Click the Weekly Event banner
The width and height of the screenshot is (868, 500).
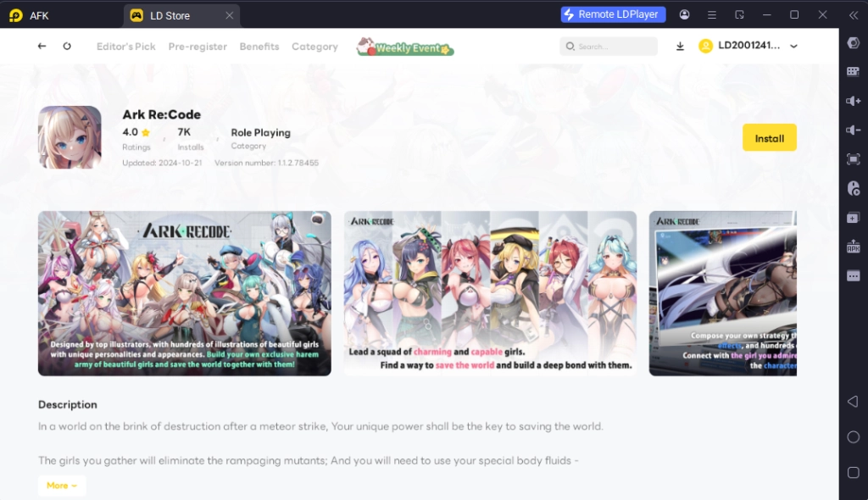(405, 47)
